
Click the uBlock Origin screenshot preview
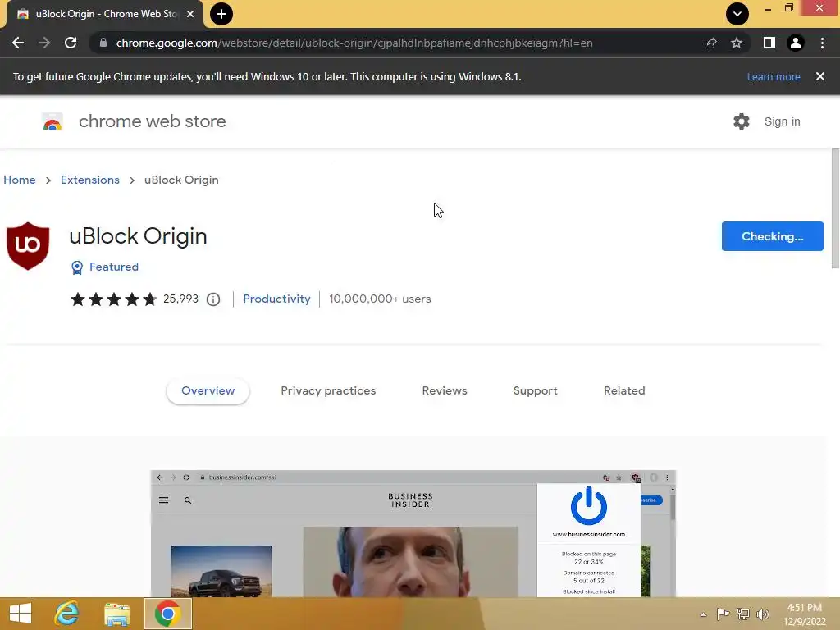coord(413,533)
